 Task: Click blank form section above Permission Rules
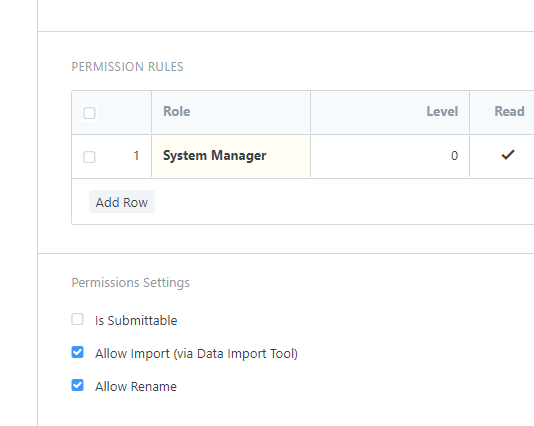pos(286,15)
